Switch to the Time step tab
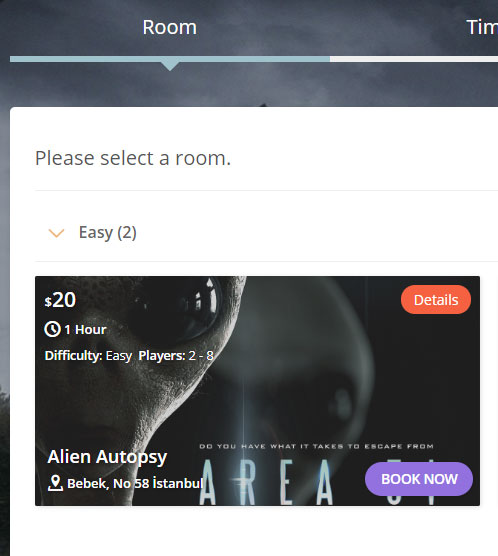The width and height of the screenshot is (498, 556). pos(482,27)
